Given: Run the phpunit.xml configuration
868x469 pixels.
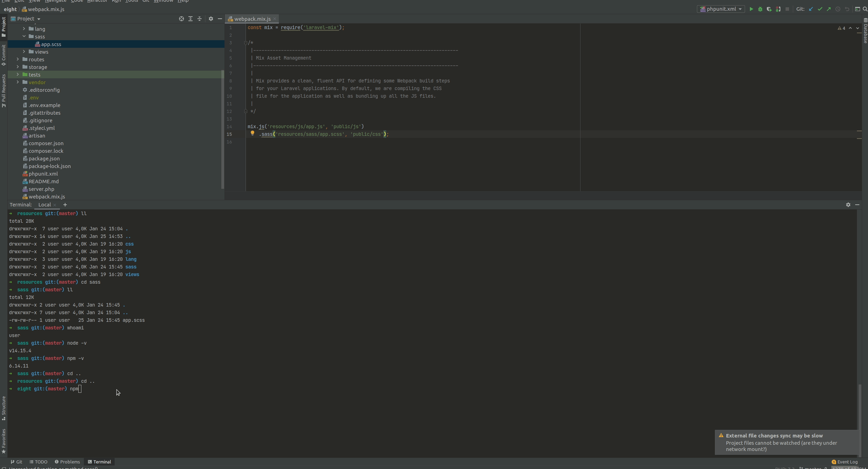Looking at the screenshot, I should [751, 9].
